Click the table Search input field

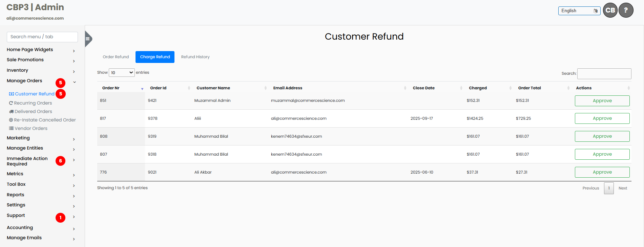coord(604,74)
